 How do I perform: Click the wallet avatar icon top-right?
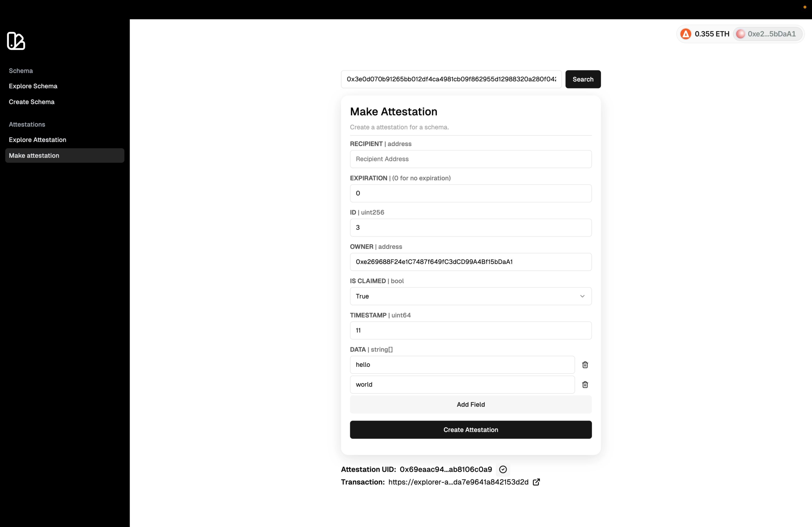[740, 34]
